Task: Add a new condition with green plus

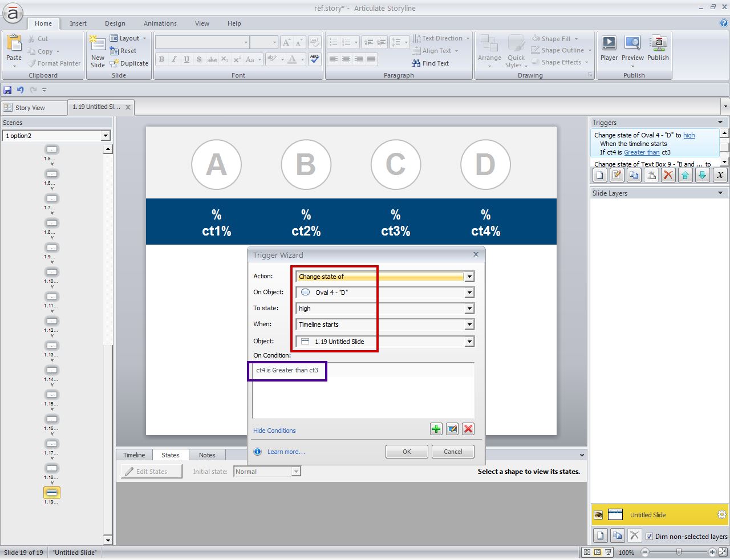Action: point(436,429)
